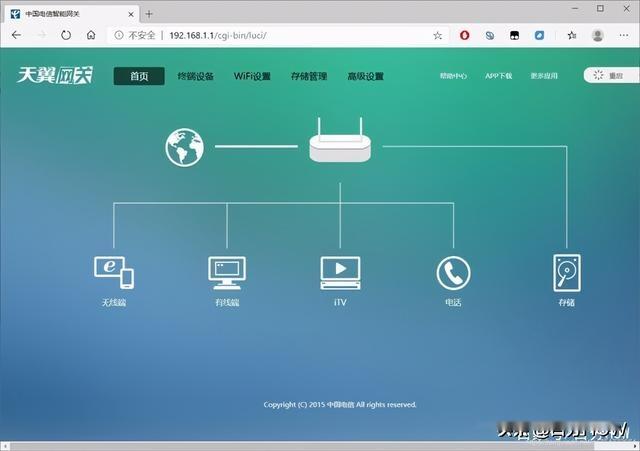The image size is (640, 451).
Task: Click the 不安全 site info icon
Action: tap(119, 36)
